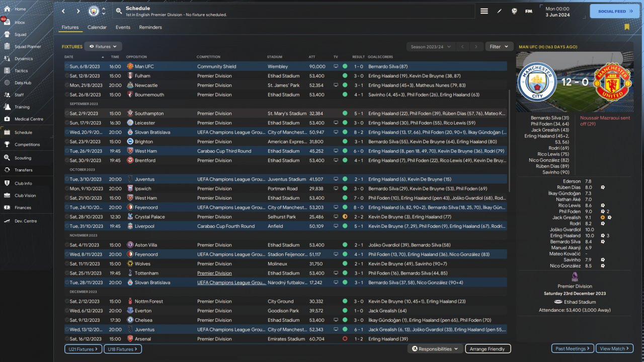Click the red loss indicator on Arsenal row

[345, 339]
